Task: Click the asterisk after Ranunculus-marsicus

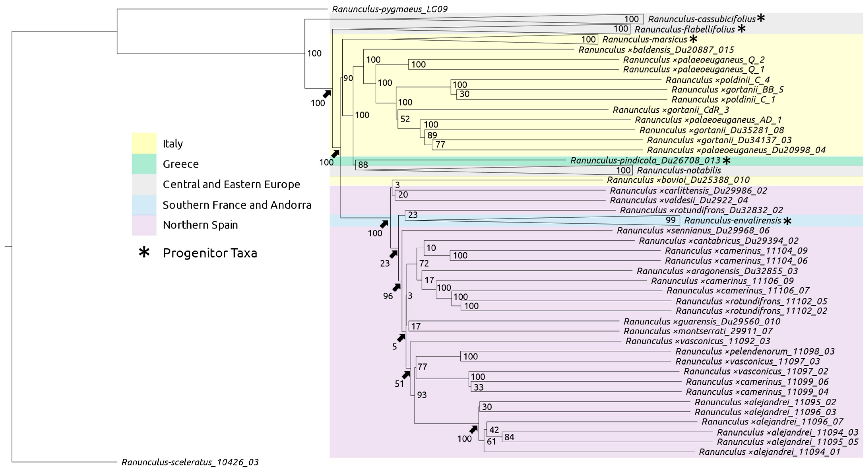Action: [x=693, y=39]
